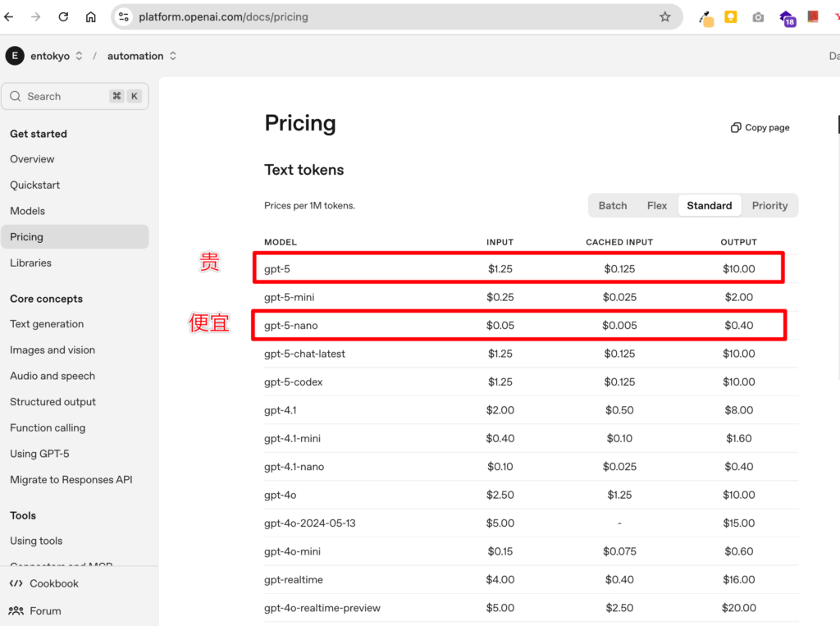The height and width of the screenshot is (626, 840).
Task: Go to browser home via house icon
Action: click(x=91, y=16)
